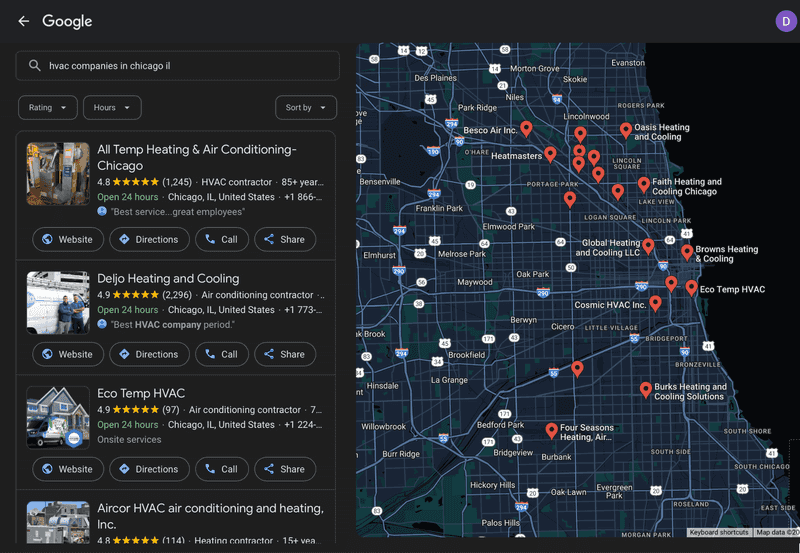Viewport: 800px width, 553px height.
Task: Get Directions to Deljo Heating and Cooling
Action: pos(149,354)
